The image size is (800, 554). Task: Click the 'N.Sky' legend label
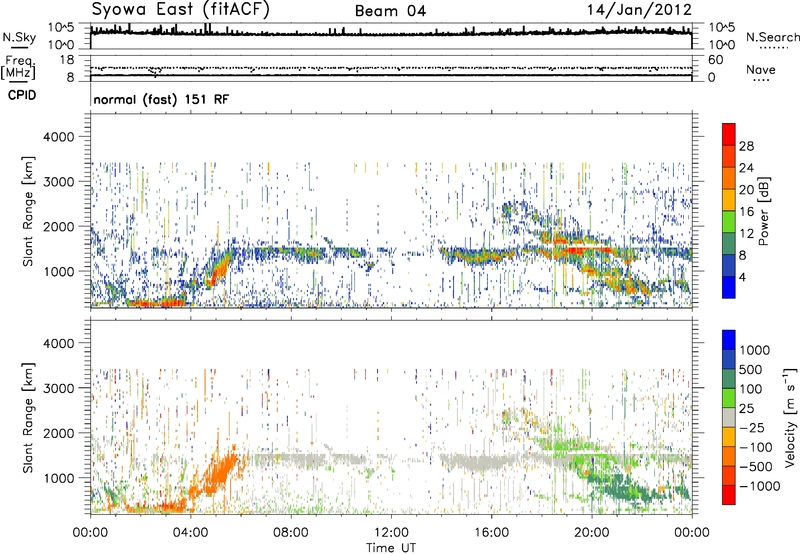tap(19, 37)
